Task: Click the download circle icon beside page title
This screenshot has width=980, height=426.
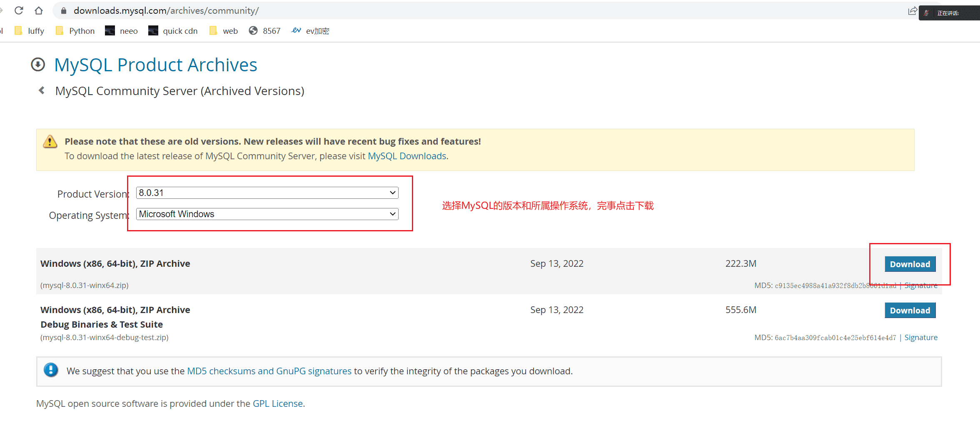Action: [38, 65]
